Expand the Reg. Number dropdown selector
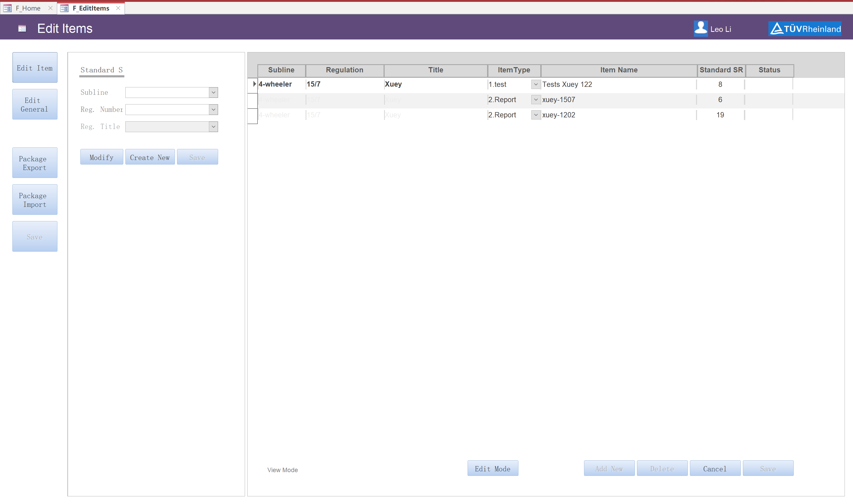The height and width of the screenshot is (504, 853). 214,109
